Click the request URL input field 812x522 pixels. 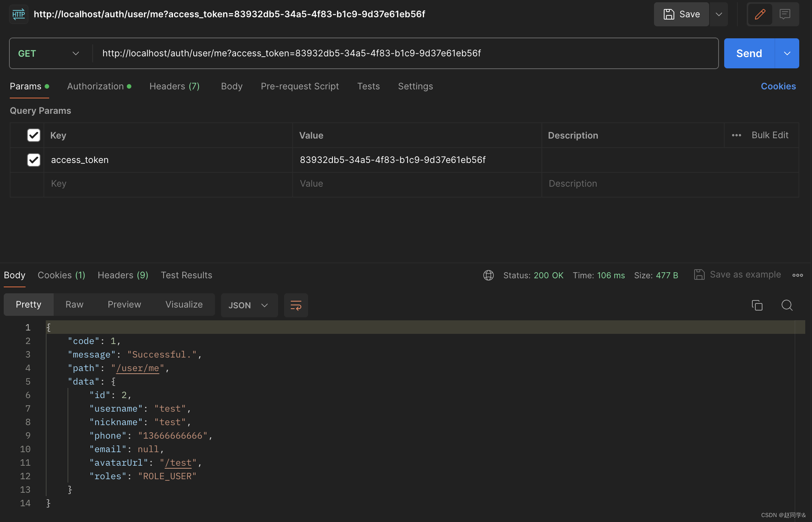click(x=405, y=53)
